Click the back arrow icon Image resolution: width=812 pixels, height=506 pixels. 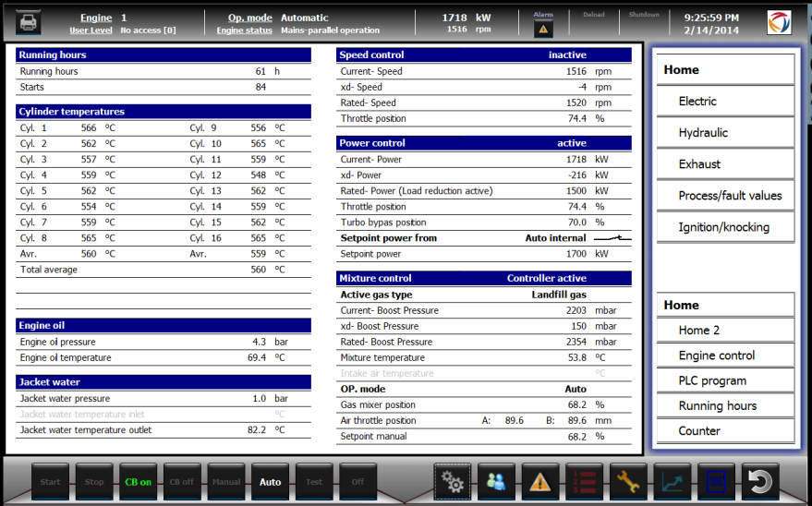pos(760,482)
